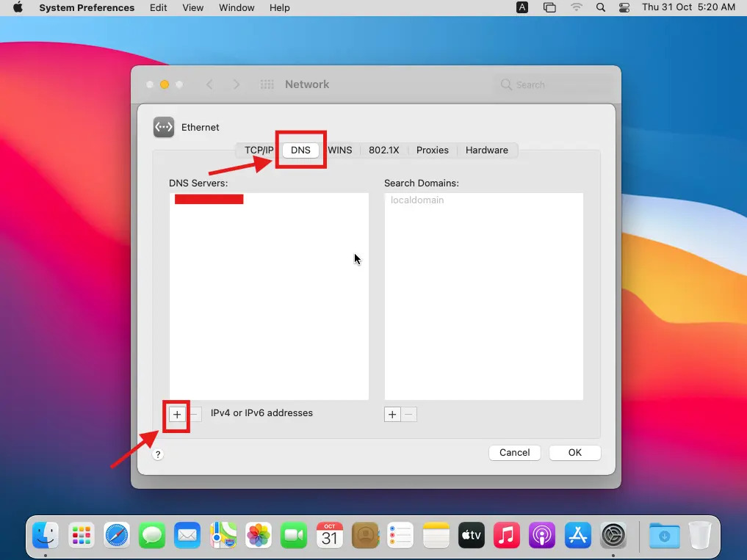
Task: Open Reminders from the Dock
Action: 400,536
